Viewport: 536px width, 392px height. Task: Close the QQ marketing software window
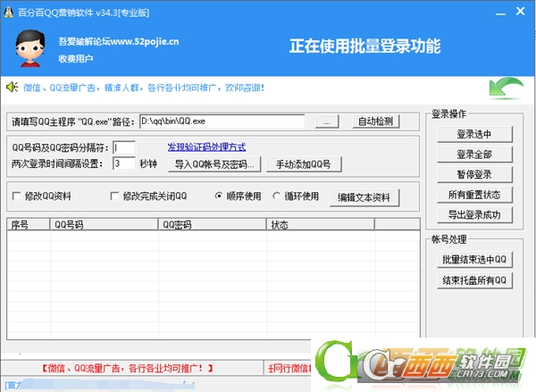[520, 12]
